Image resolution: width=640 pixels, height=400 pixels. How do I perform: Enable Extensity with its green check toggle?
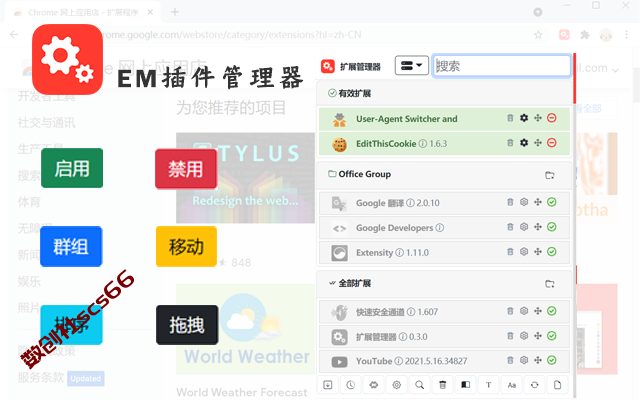(552, 252)
